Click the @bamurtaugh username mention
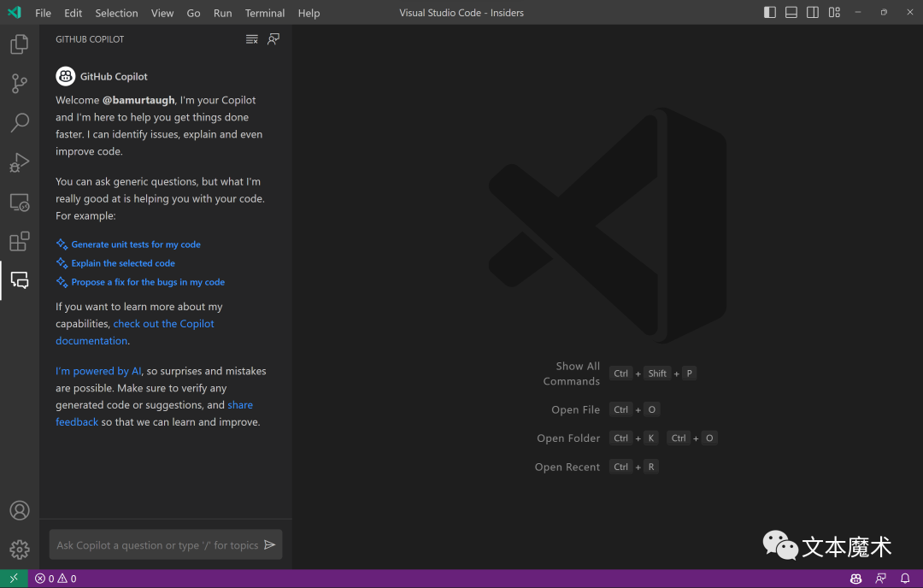Screen dimensions: 923x588 (x=139, y=100)
